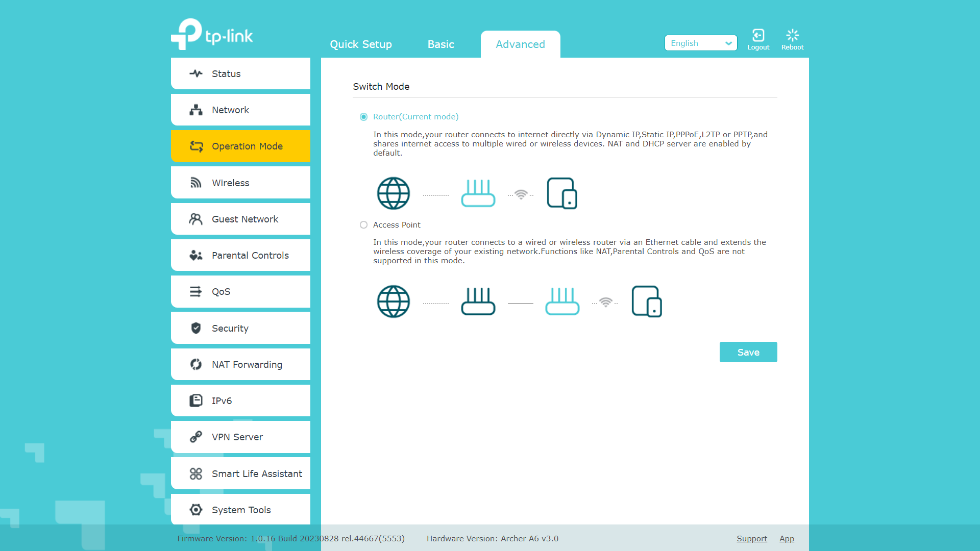Click the Wireless signal icon in sidebar
The image size is (980, 551).
[196, 183]
